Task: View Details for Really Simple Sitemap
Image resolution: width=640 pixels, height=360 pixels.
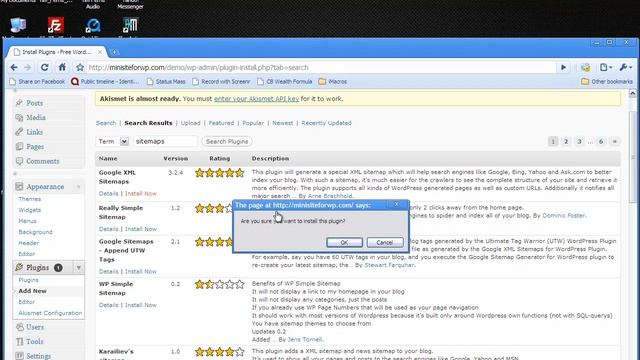Action: [109, 229]
